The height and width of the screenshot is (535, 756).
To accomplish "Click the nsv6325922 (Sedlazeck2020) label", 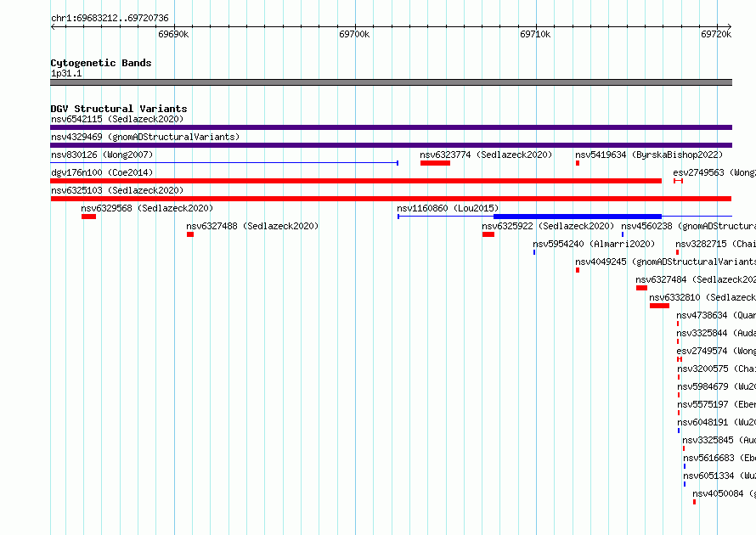I will pyautogui.click(x=548, y=226).
